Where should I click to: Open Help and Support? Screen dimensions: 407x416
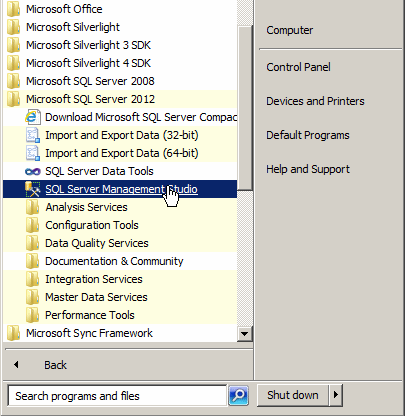(x=308, y=169)
